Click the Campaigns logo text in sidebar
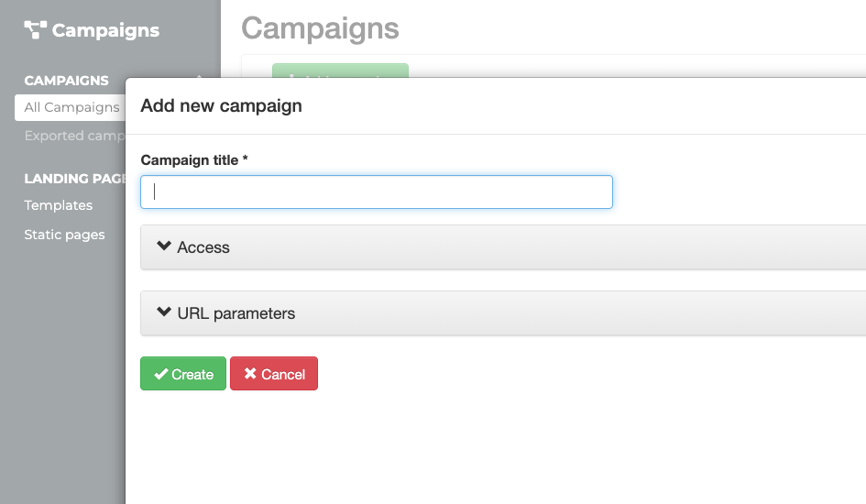Screen dimensions: 866x504 click(x=105, y=30)
